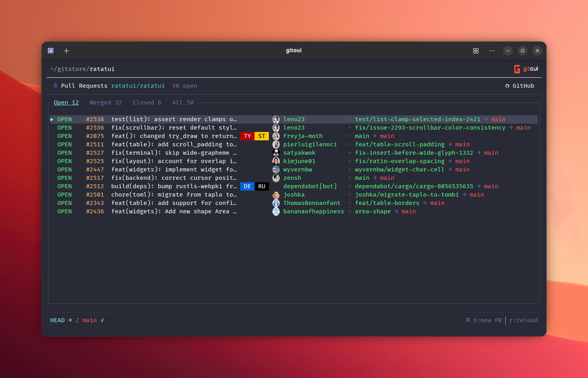Switch to the Closed 6 tab
The image size is (588, 378).
point(147,102)
